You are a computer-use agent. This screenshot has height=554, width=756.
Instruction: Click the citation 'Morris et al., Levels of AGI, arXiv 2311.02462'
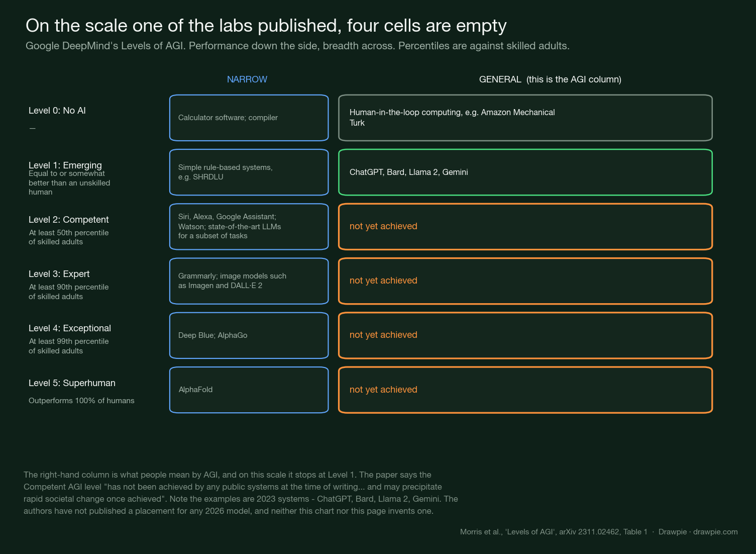click(554, 532)
